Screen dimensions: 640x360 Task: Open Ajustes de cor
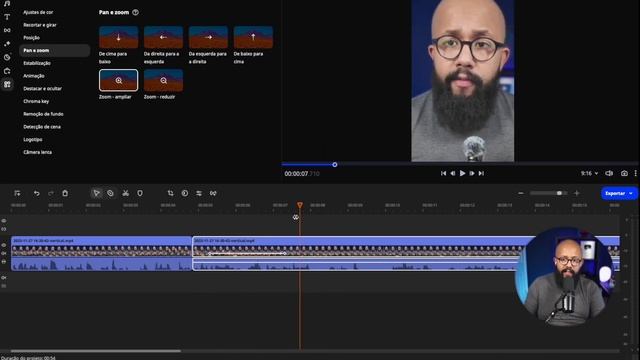(x=38, y=12)
